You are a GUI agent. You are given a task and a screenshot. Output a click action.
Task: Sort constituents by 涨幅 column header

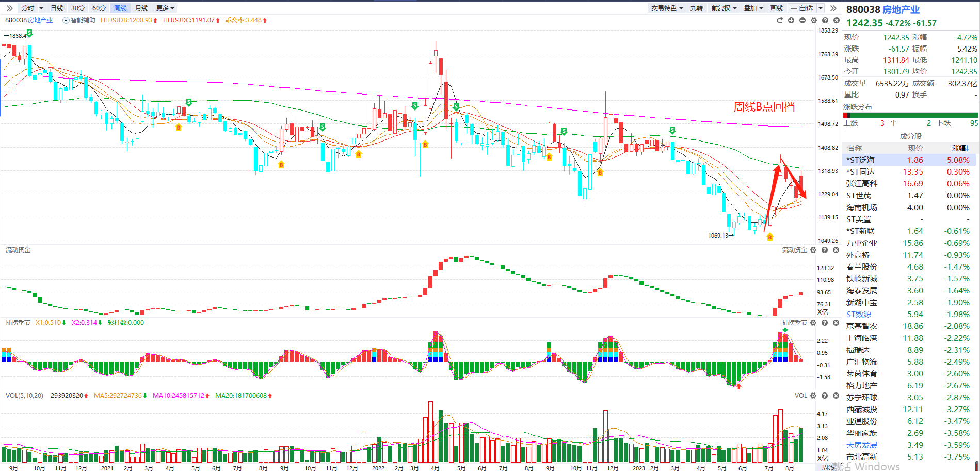point(960,148)
